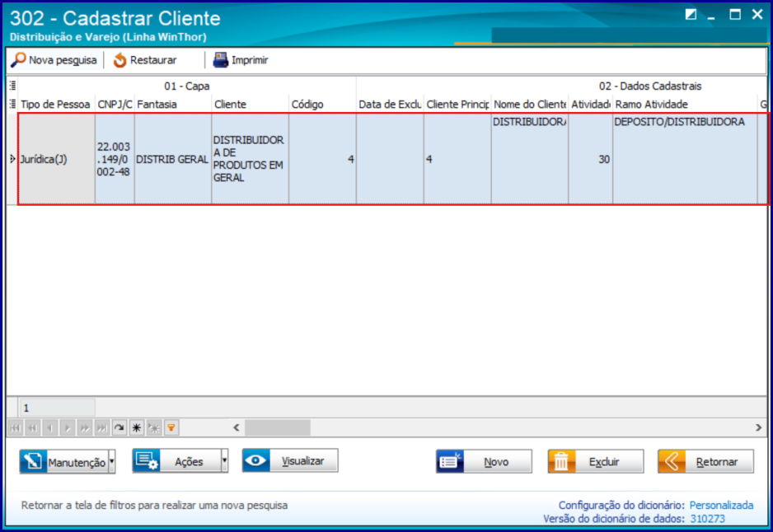Viewport: 773px width, 532px height.
Task: Sort by Nome do Cliente column header
Action: pyautogui.click(x=529, y=104)
